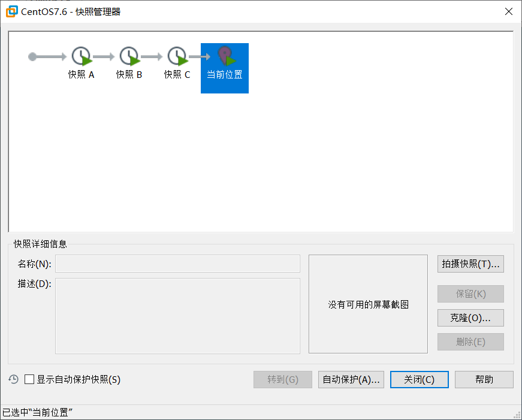Click the greyed 删除(E) button
Image resolution: width=522 pixels, height=420 pixels.
470,342
